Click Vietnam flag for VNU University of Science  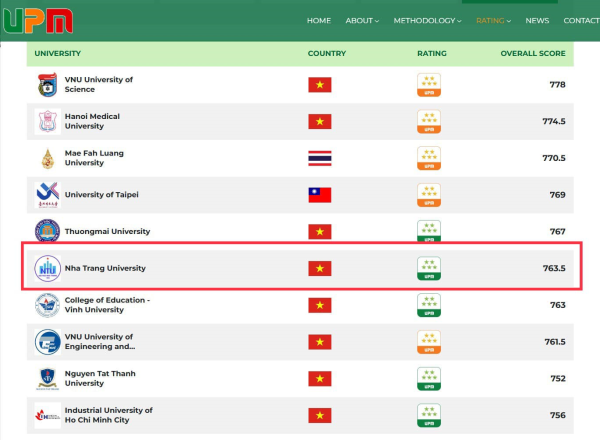pos(319,85)
